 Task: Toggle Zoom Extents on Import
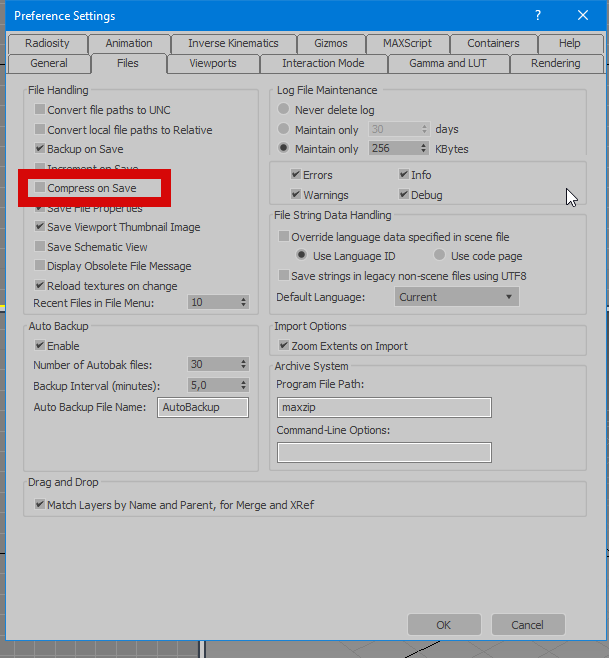pyautogui.click(x=284, y=345)
